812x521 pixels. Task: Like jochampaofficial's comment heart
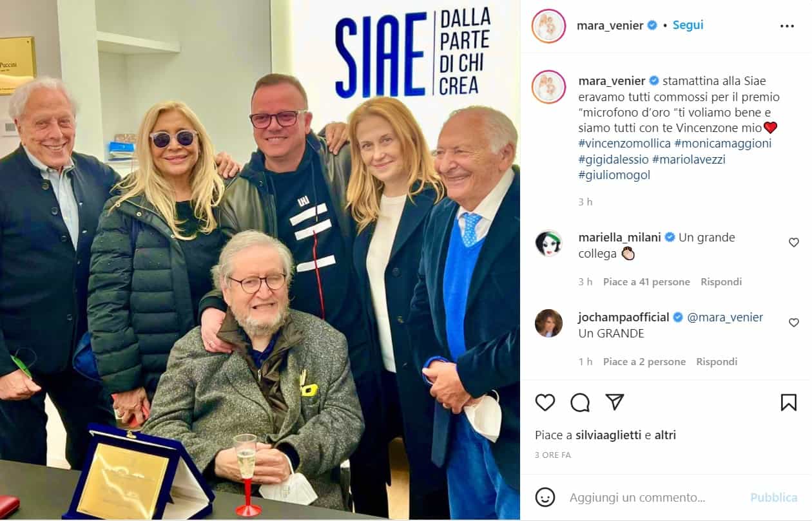coord(794,323)
